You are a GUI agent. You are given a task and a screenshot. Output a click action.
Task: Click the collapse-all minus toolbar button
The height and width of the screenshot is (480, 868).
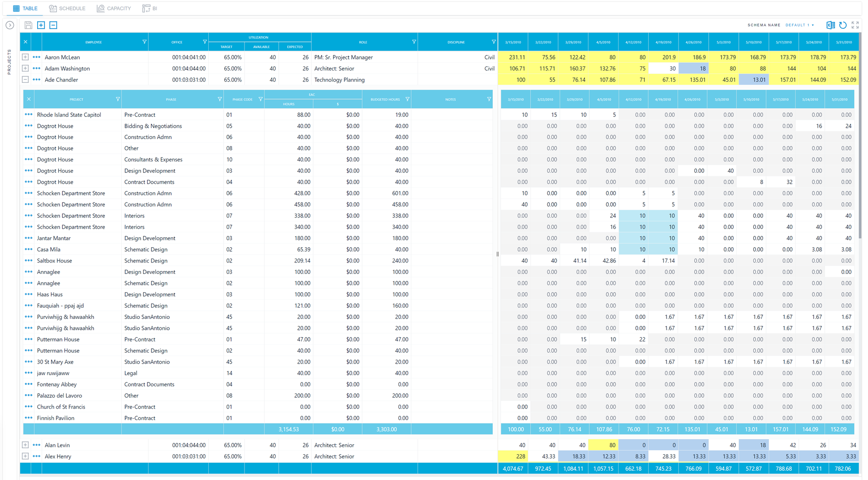click(53, 25)
